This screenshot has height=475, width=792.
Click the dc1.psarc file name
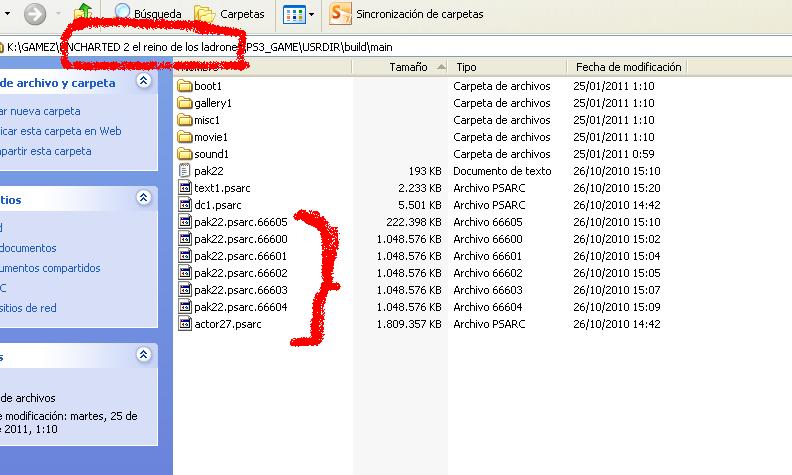point(218,205)
